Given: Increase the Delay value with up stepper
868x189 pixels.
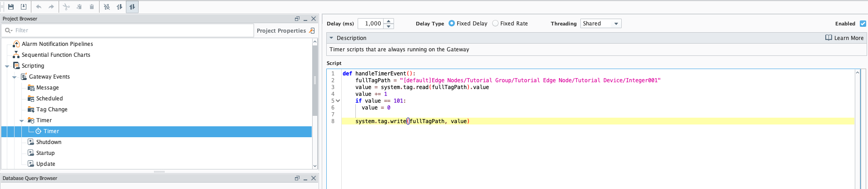Looking at the screenshot, I should pos(389,21).
